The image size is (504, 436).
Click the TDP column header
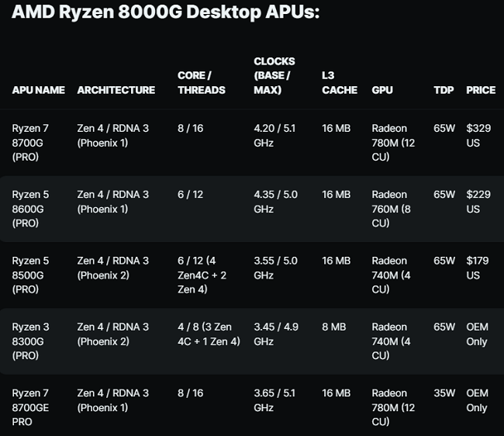[444, 90]
